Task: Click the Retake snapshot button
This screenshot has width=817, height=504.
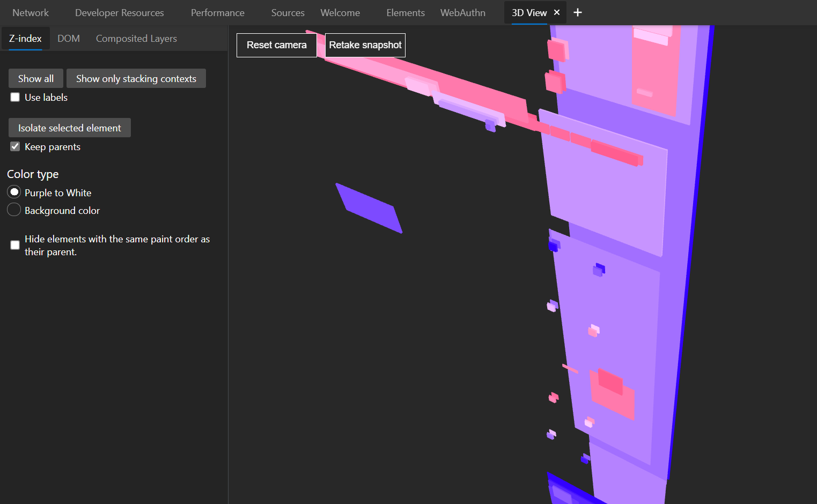Action: pyautogui.click(x=365, y=45)
